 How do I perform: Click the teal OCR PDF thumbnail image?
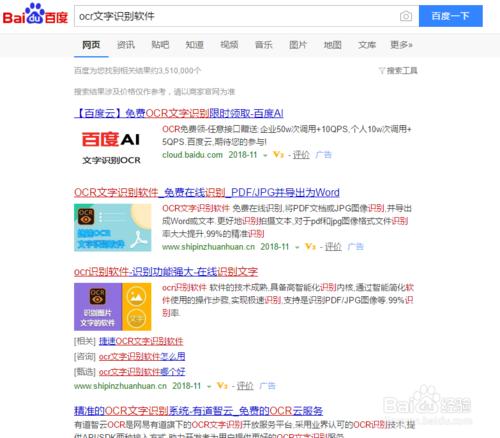[113, 228]
